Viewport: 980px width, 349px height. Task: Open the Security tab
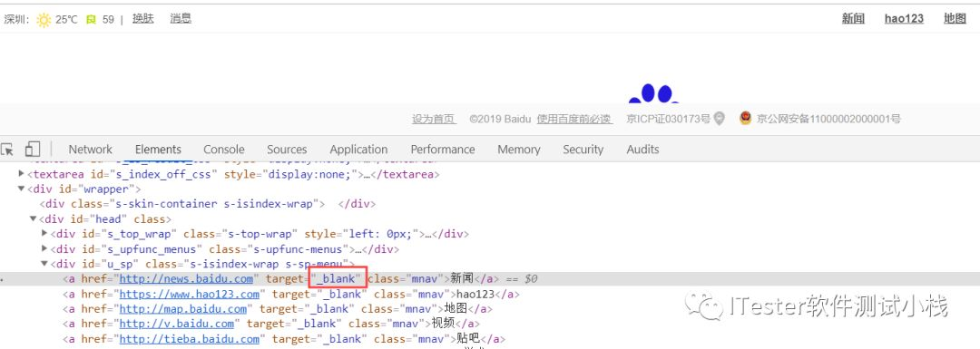pyautogui.click(x=583, y=150)
